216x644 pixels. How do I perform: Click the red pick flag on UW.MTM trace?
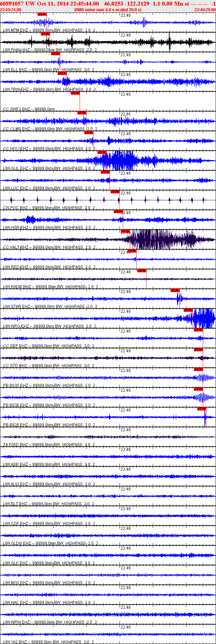[42, 14]
